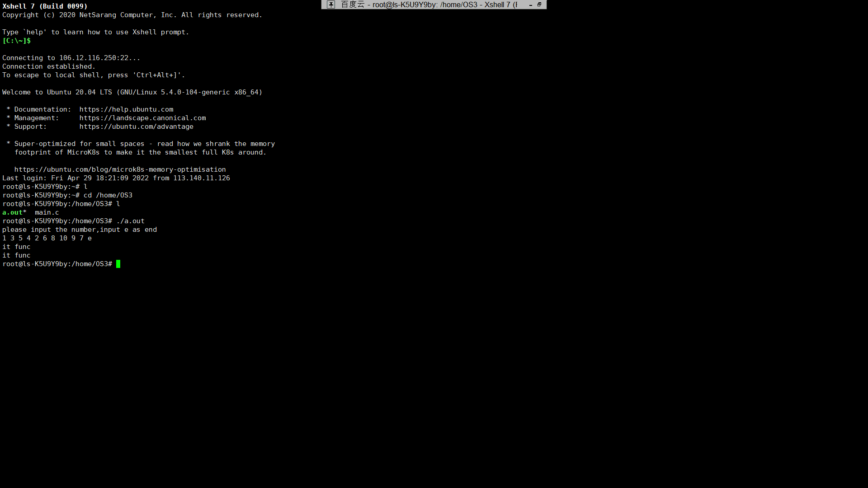Click the minimize icon in floating title bar

coord(530,5)
